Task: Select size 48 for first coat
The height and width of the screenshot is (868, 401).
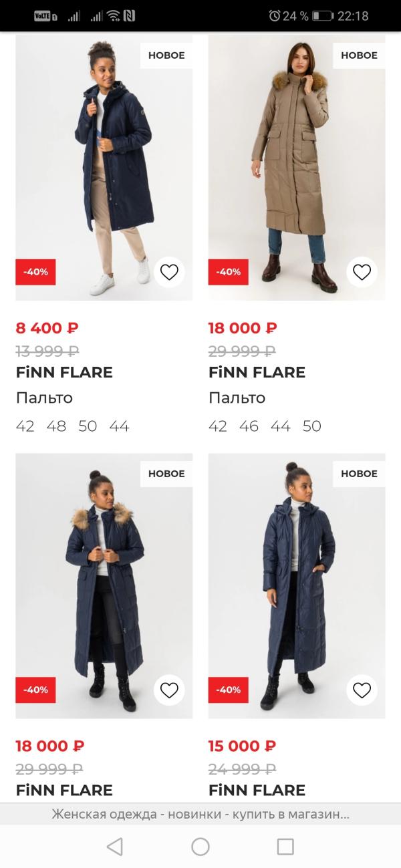Action: (x=56, y=426)
